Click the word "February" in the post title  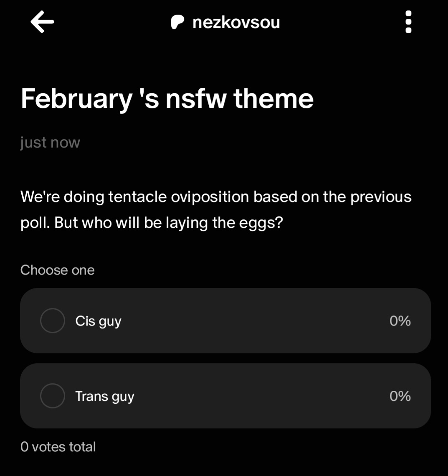point(76,99)
